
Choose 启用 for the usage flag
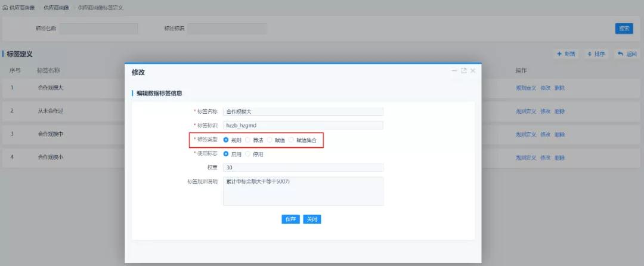pyautogui.click(x=226, y=154)
